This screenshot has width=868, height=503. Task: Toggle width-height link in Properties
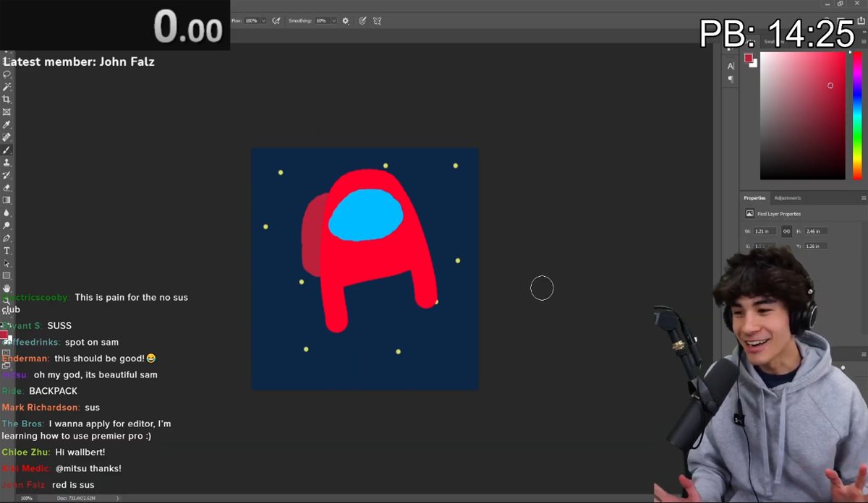point(786,231)
